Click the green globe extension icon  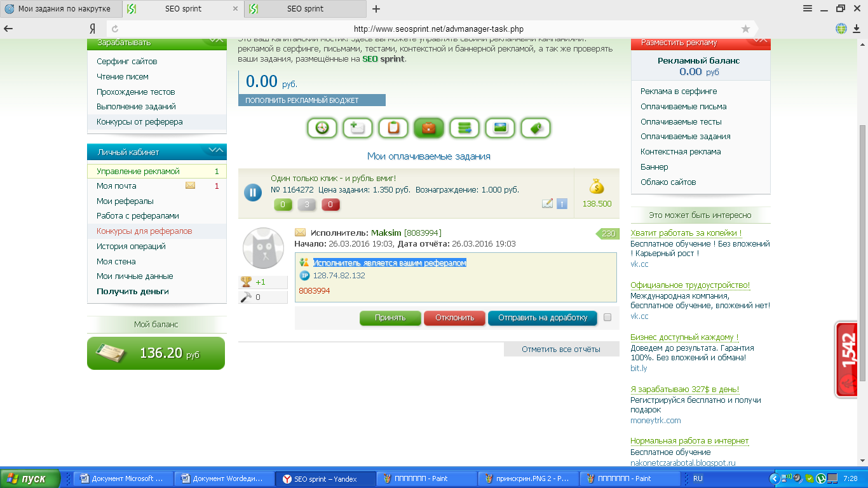pos(841,29)
